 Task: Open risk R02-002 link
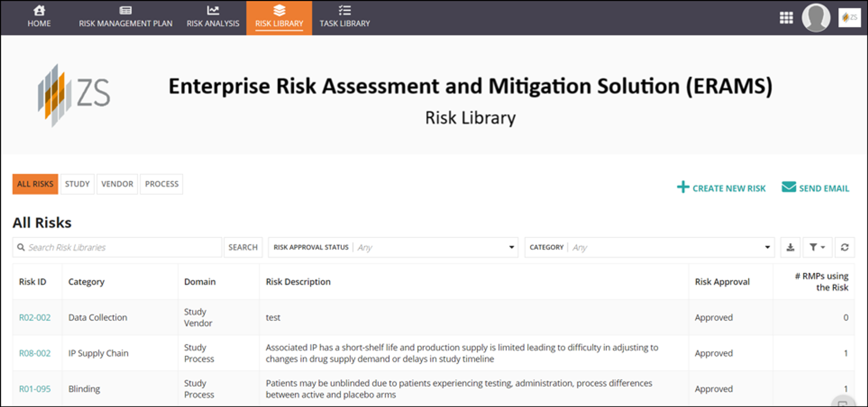[35, 318]
